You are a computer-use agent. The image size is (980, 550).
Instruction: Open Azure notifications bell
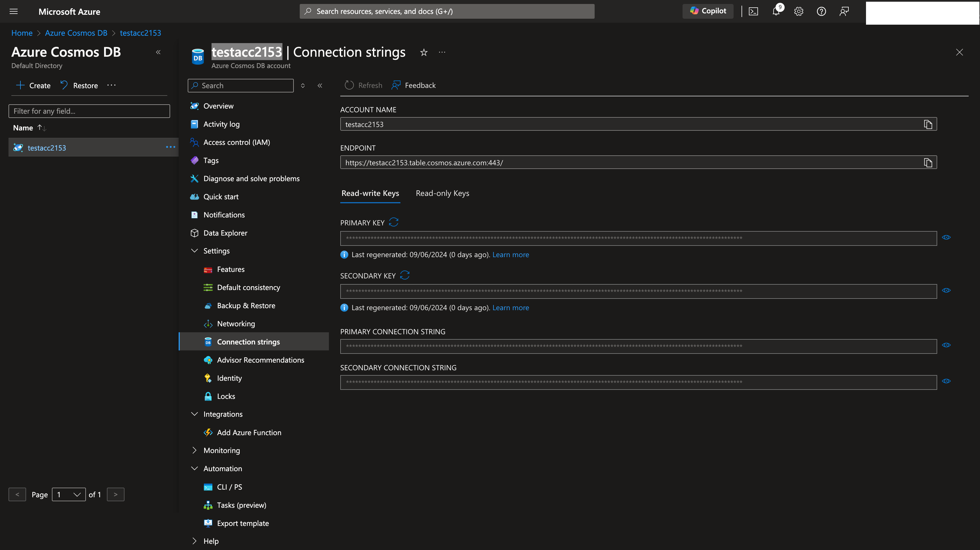tap(776, 11)
